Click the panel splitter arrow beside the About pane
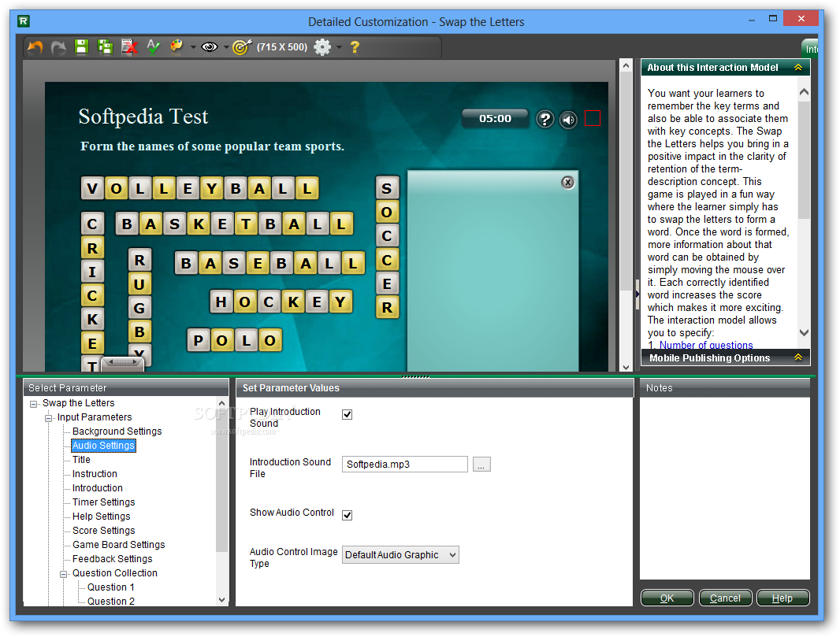Screen dimensions: 840x637 [637, 294]
